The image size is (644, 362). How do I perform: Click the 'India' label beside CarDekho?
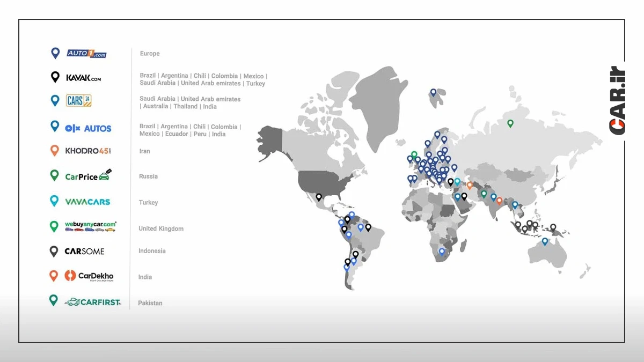145,277
